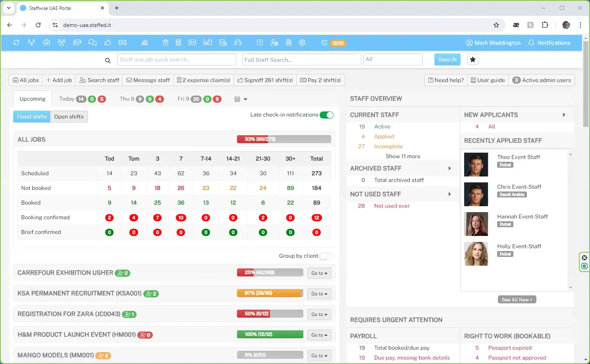Click the blue Search button
The height and width of the screenshot is (364, 590).
[x=447, y=59]
